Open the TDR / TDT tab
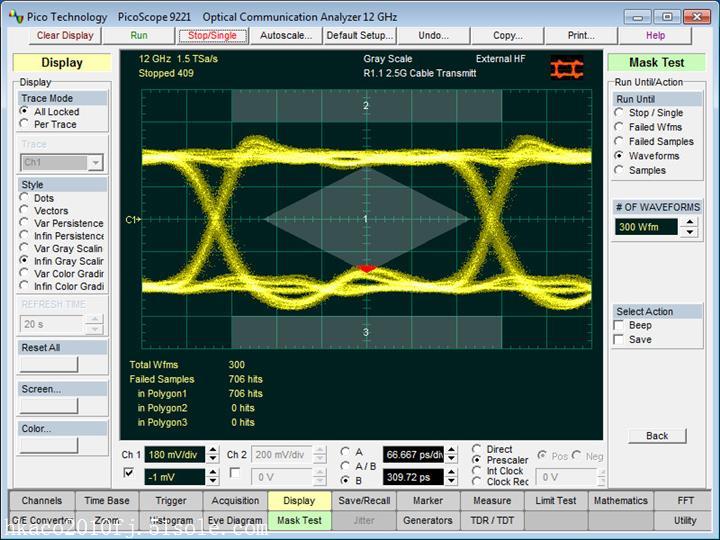This screenshot has height=540, width=720. [491, 520]
